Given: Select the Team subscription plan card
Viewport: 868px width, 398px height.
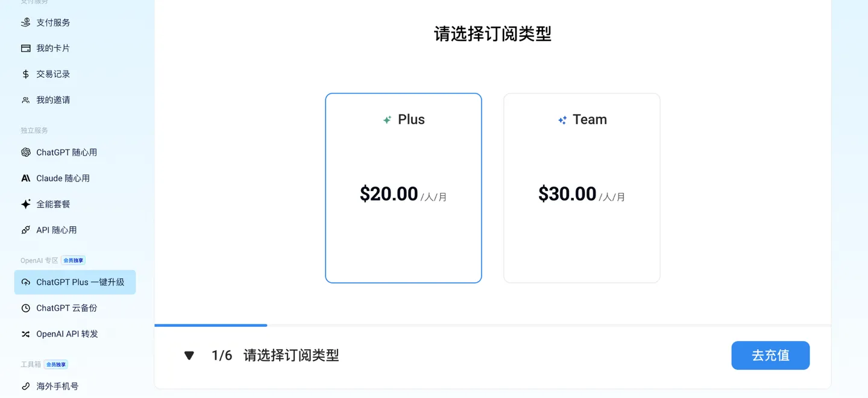Looking at the screenshot, I should [x=581, y=188].
